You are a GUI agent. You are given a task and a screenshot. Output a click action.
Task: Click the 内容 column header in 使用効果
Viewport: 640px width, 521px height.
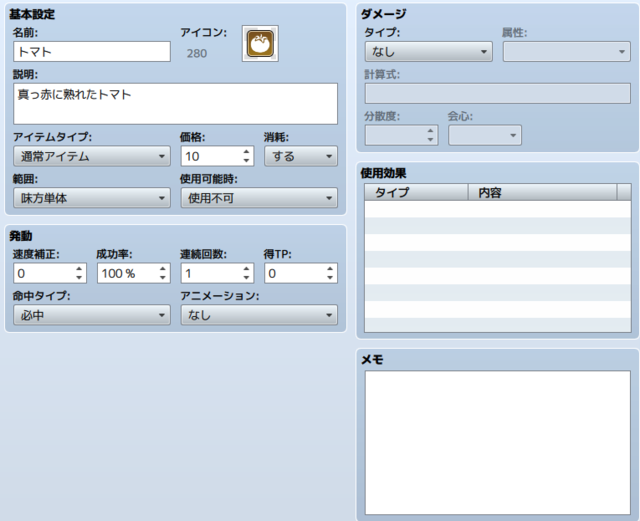(542, 192)
